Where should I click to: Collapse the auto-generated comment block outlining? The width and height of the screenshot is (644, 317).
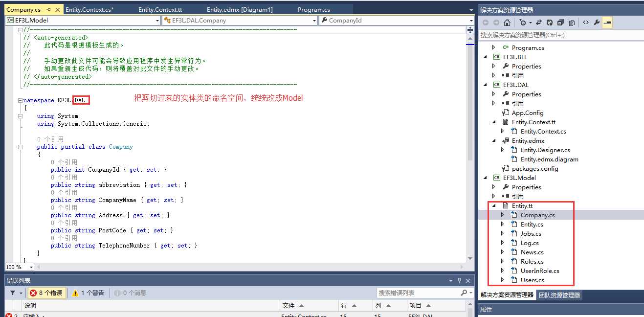point(20,30)
